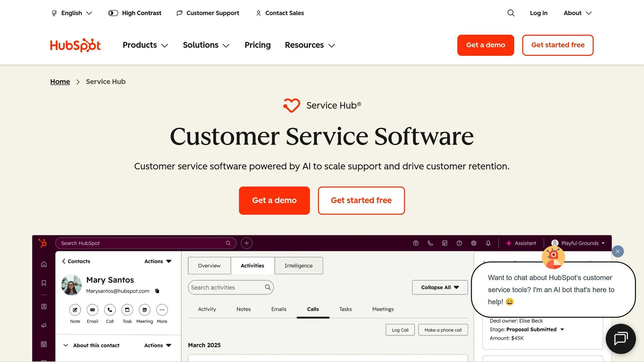This screenshot has height=362, width=644.
Task: Click the hero Get started free button
Action: 361,200
